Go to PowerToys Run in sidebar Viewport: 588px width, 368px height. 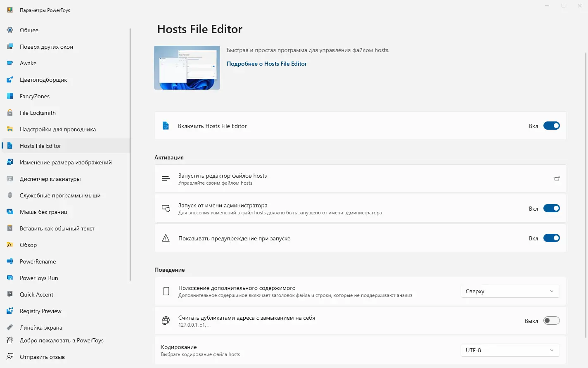pyautogui.click(x=39, y=278)
